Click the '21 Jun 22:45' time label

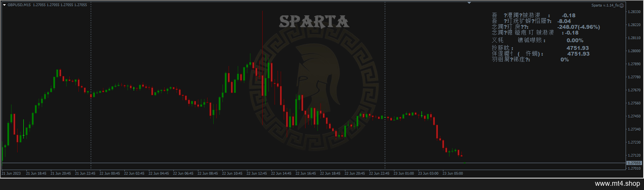click(85, 173)
